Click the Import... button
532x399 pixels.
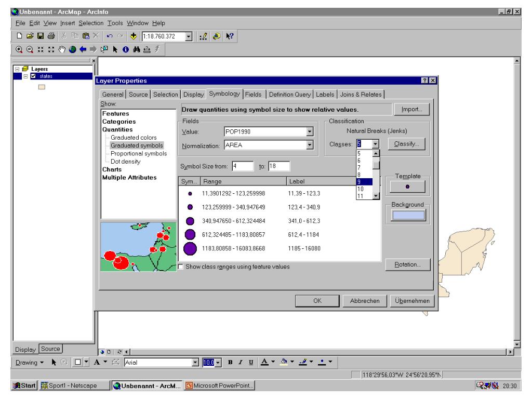click(411, 109)
